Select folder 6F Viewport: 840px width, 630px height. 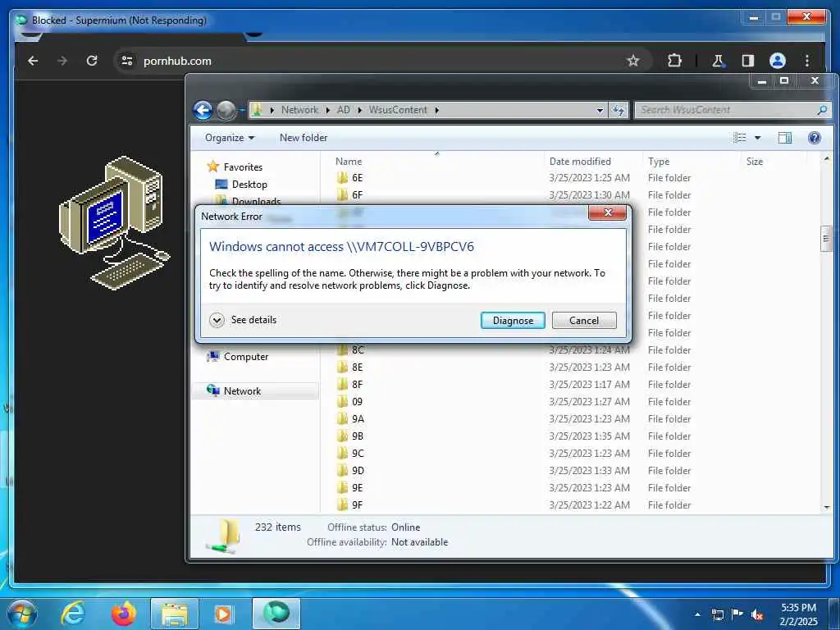(349, 195)
